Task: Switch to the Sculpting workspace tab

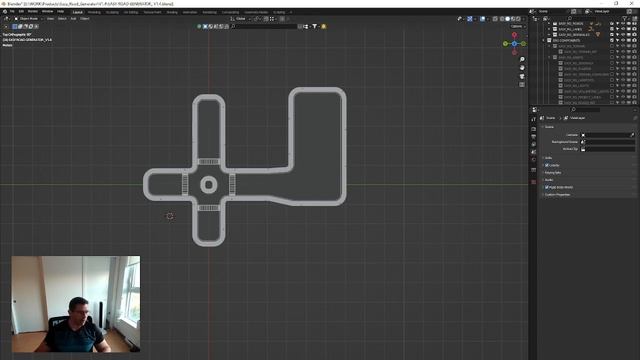Action: pyautogui.click(x=112, y=12)
